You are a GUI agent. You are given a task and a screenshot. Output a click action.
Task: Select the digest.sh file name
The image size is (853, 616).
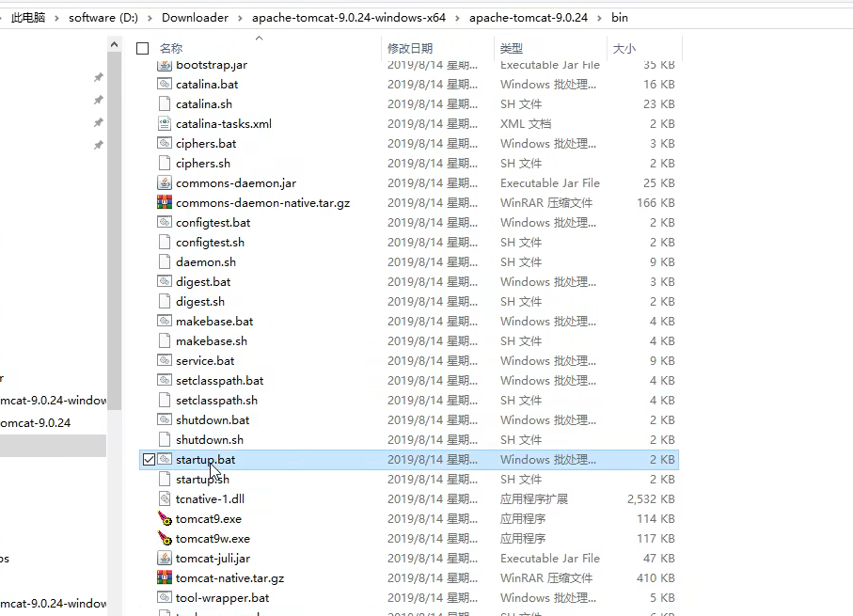click(200, 302)
